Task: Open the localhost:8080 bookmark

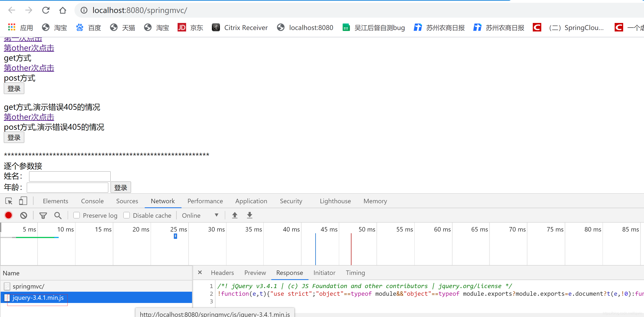Action: point(305,27)
